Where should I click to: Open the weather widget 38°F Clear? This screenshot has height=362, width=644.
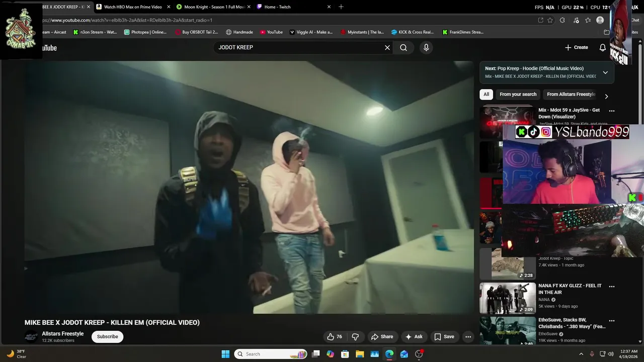tap(16, 354)
